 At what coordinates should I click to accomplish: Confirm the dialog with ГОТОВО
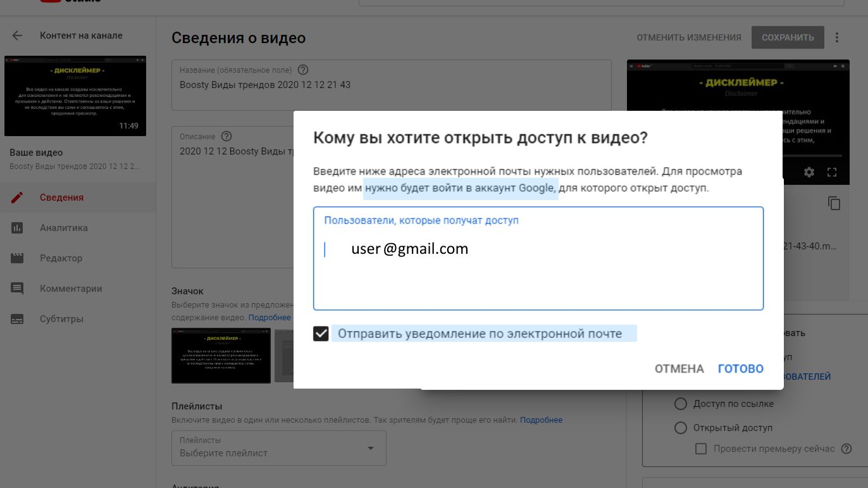(741, 368)
